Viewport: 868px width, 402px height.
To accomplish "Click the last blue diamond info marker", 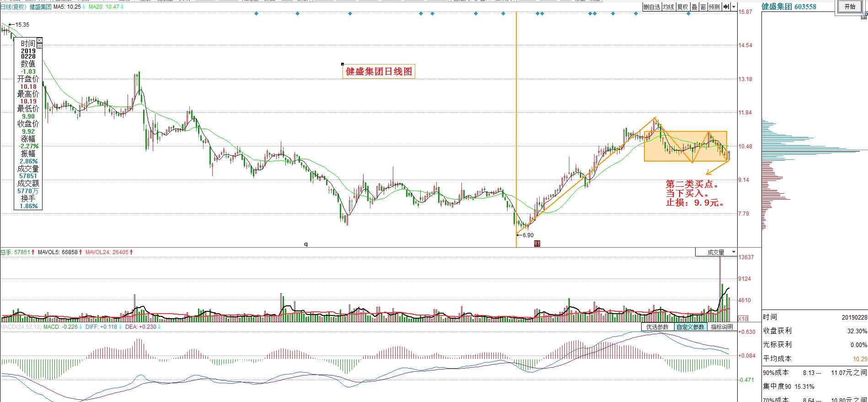I will (689, 14).
